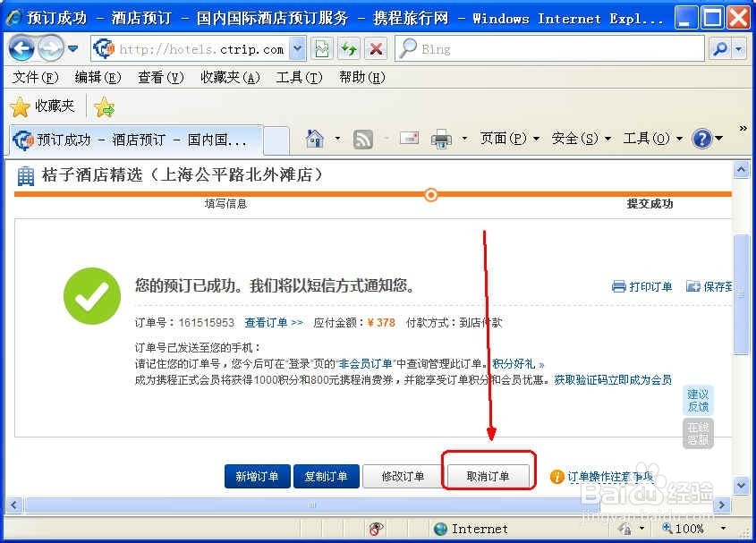
Task: Run search with the magnifier button
Action: tap(720, 49)
